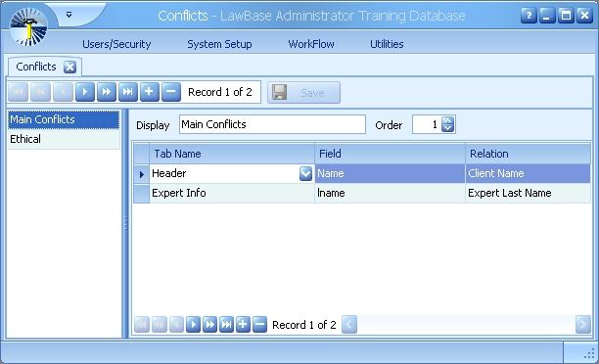This screenshot has height=364, width=599.
Task: Select Main Conflicts in the list
Action: 64,119
